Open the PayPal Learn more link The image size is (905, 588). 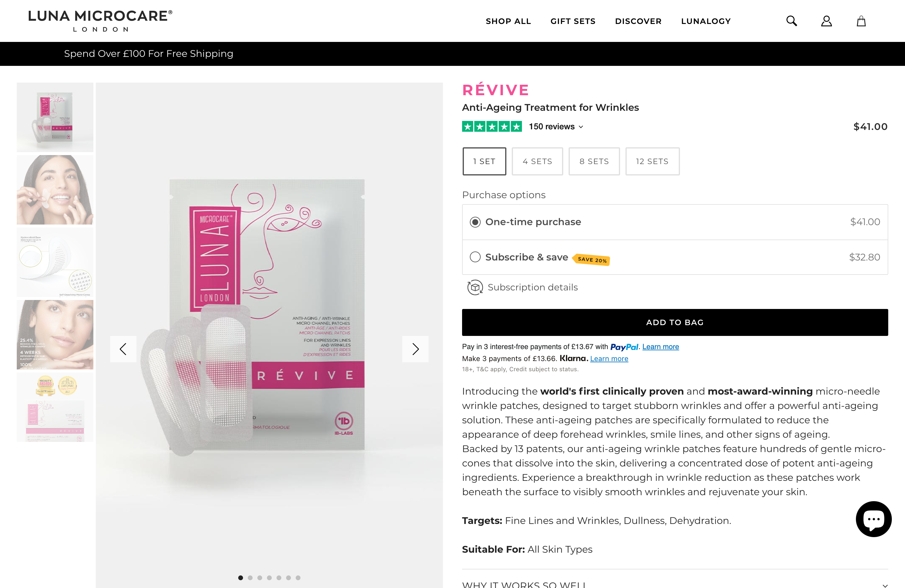[x=660, y=346]
